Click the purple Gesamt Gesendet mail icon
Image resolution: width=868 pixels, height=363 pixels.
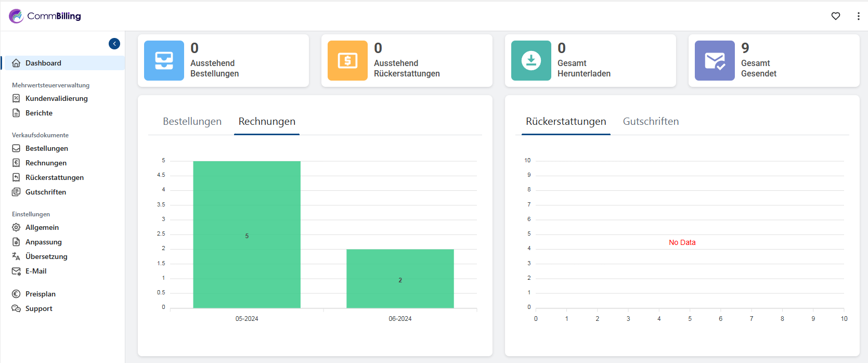[x=715, y=61]
